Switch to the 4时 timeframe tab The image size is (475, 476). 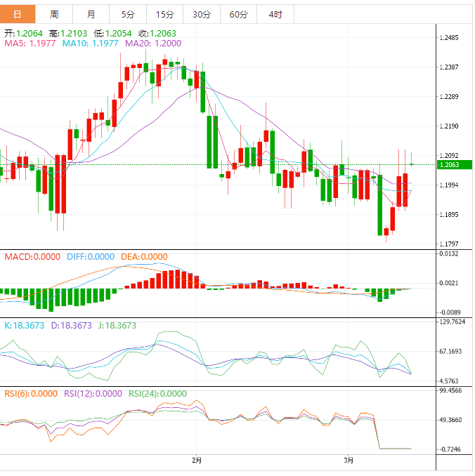tap(275, 14)
